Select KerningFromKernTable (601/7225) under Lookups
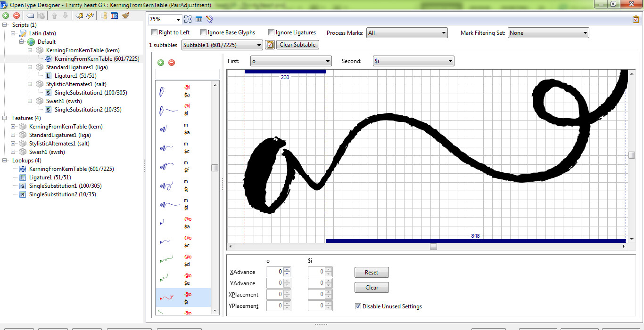 click(x=72, y=169)
